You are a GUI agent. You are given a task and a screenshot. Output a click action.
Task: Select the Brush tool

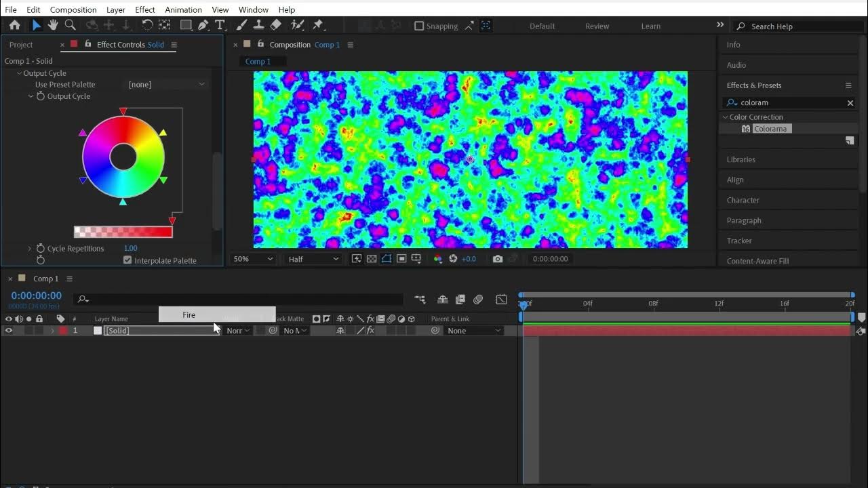(x=241, y=26)
